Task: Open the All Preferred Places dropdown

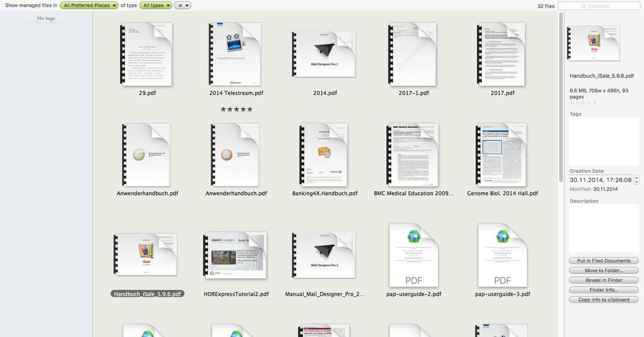Action: point(89,5)
